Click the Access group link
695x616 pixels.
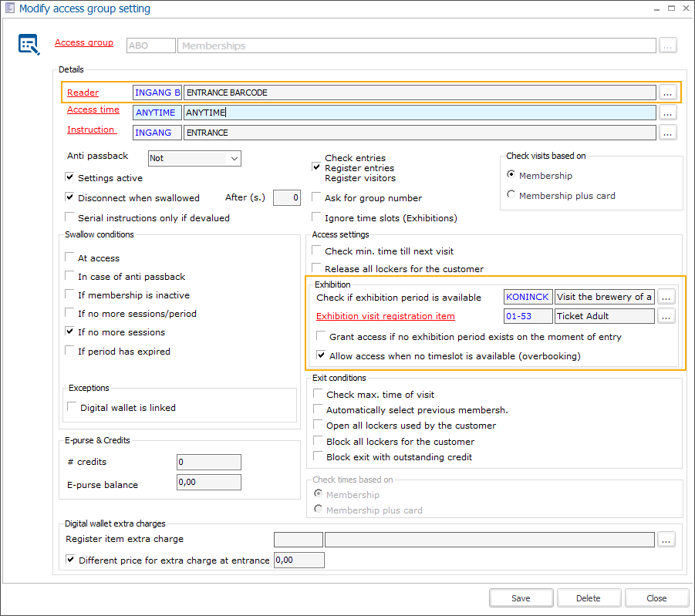tap(84, 42)
